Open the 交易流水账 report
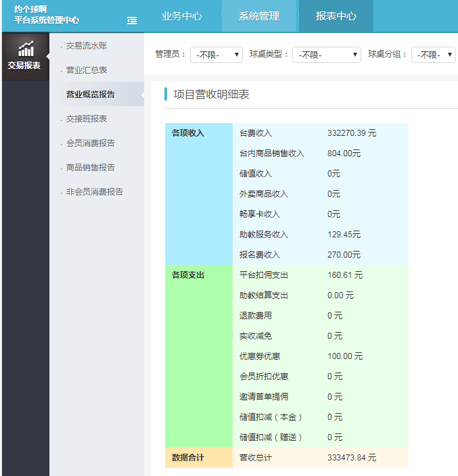 coord(87,46)
